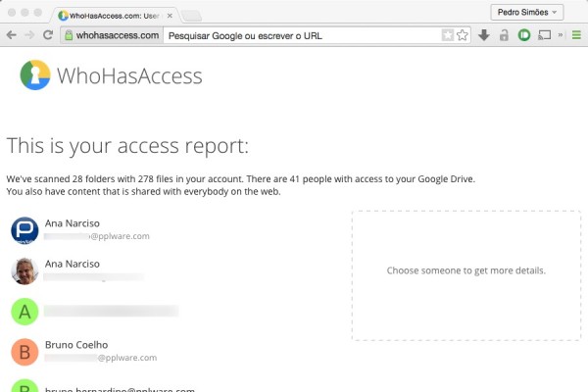Image resolution: width=588 pixels, height=392 pixels.
Task: Select Ana Narciso with photo avatar
Action: [x=24, y=270]
